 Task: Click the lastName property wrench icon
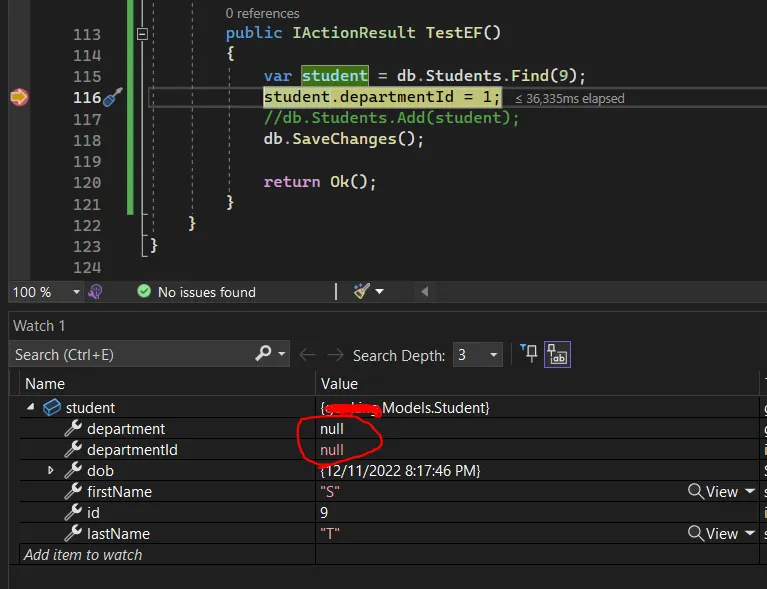(x=73, y=533)
